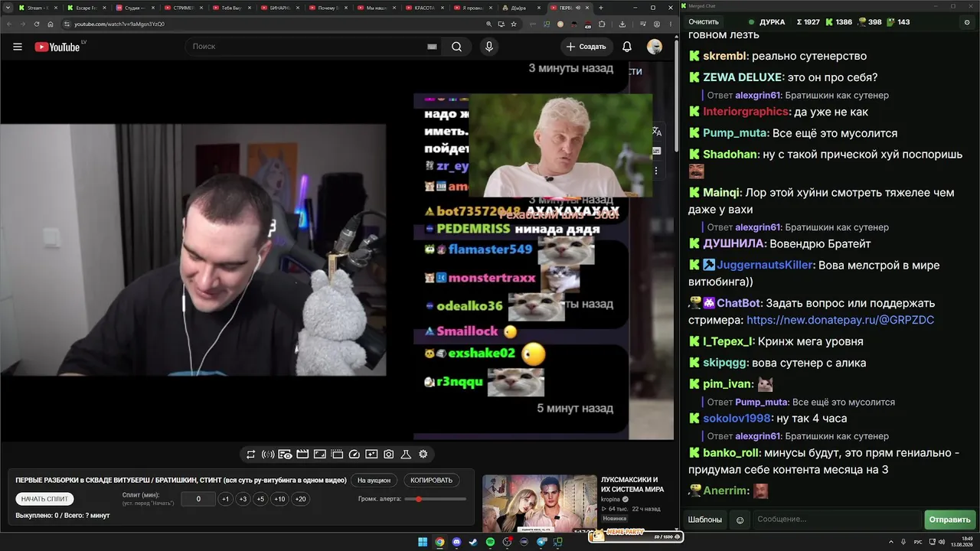
Task: Open the emoji picker in chat
Action: pos(740,520)
